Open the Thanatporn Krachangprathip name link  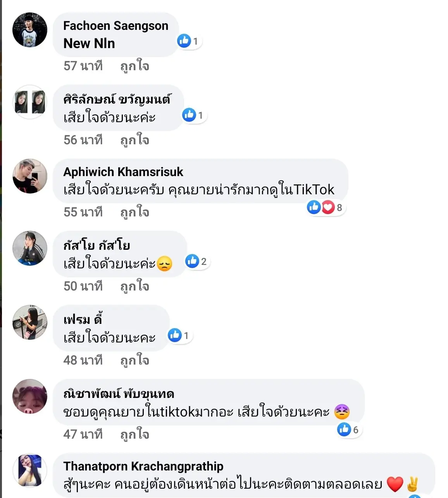pyautogui.click(x=143, y=466)
